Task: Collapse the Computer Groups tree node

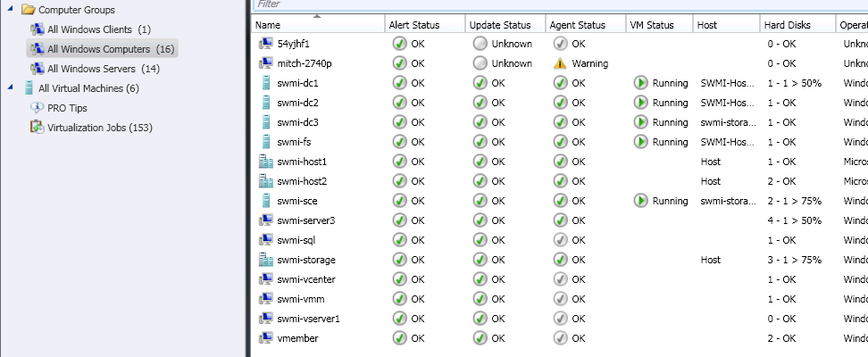Action: point(10,10)
